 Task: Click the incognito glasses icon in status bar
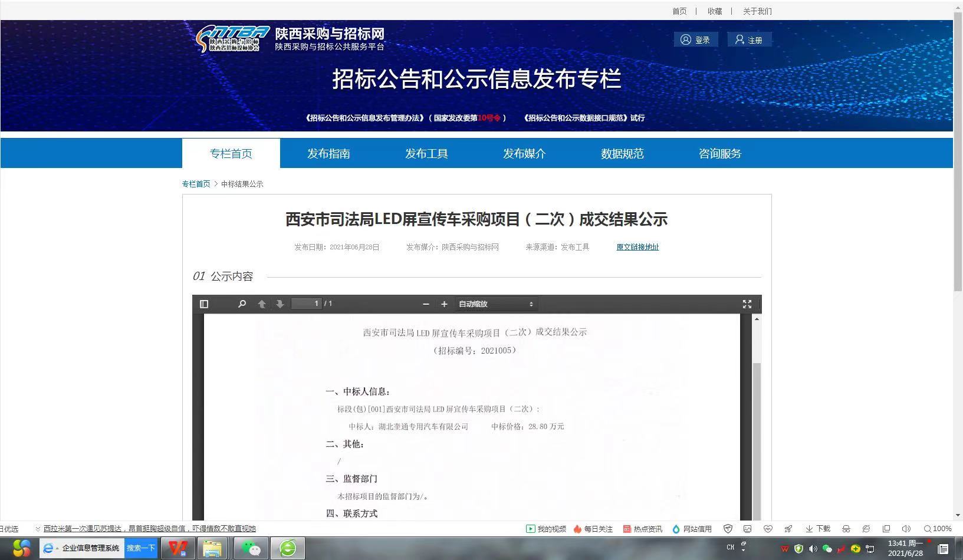click(846, 529)
